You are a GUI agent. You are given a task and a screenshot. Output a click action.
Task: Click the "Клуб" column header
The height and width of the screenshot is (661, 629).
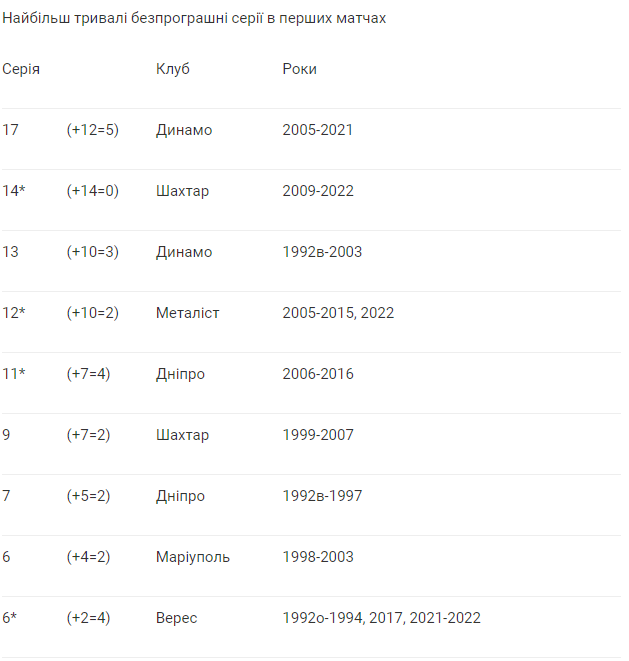click(172, 69)
